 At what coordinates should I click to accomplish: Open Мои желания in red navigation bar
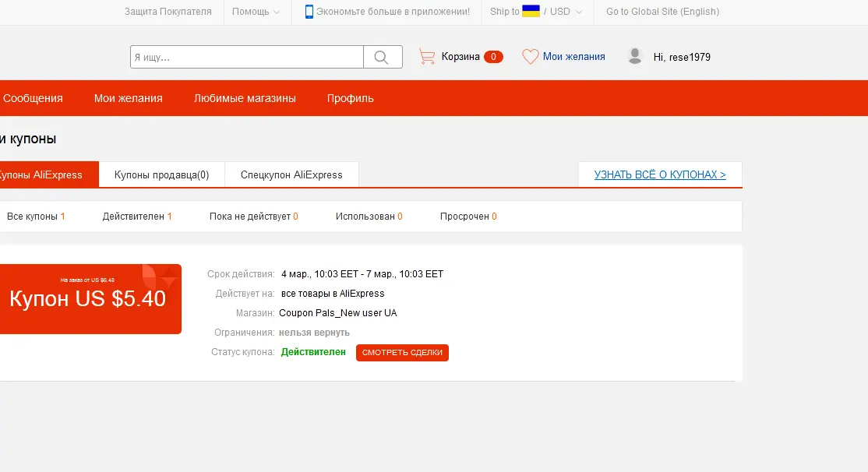(x=129, y=98)
